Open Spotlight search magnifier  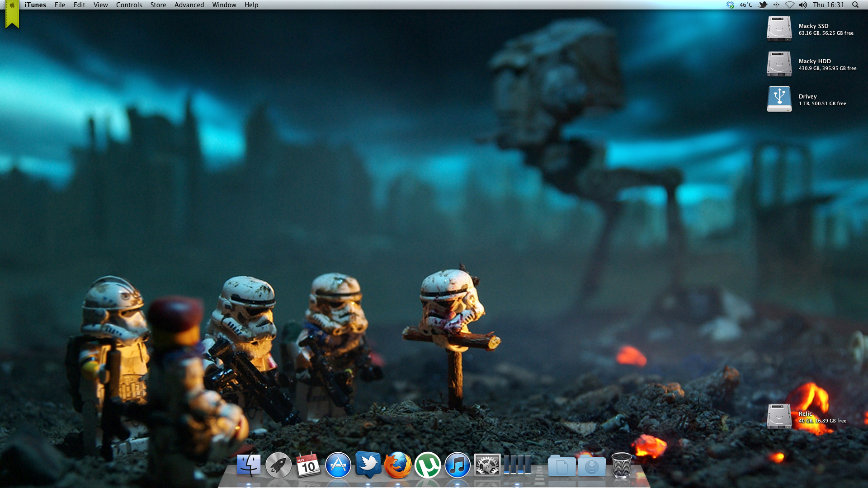855,5
